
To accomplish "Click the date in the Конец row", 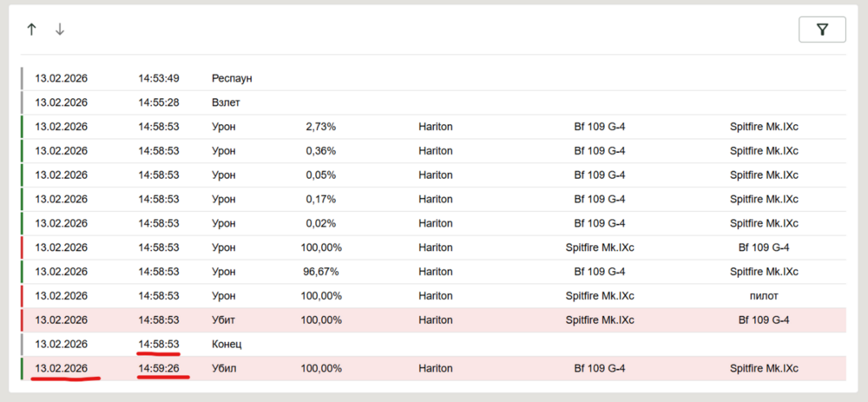I will pos(61,344).
